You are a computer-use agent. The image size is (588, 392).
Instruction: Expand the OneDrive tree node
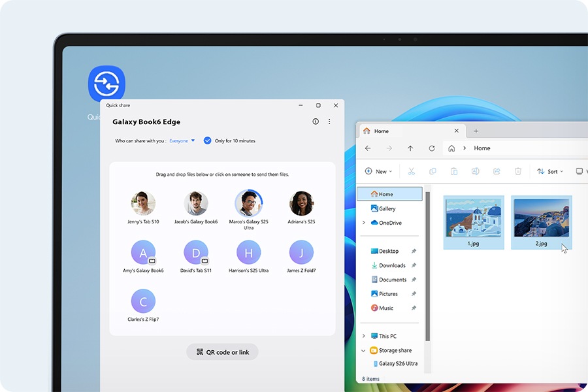point(363,223)
